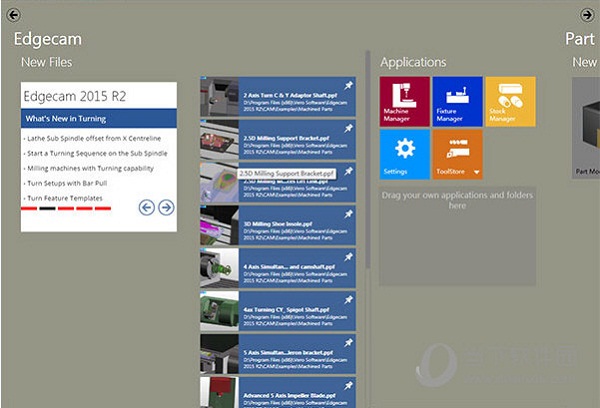Click Lathe Sub Spindle offset item
Viewport: 600px width, 408px height.
94,139
